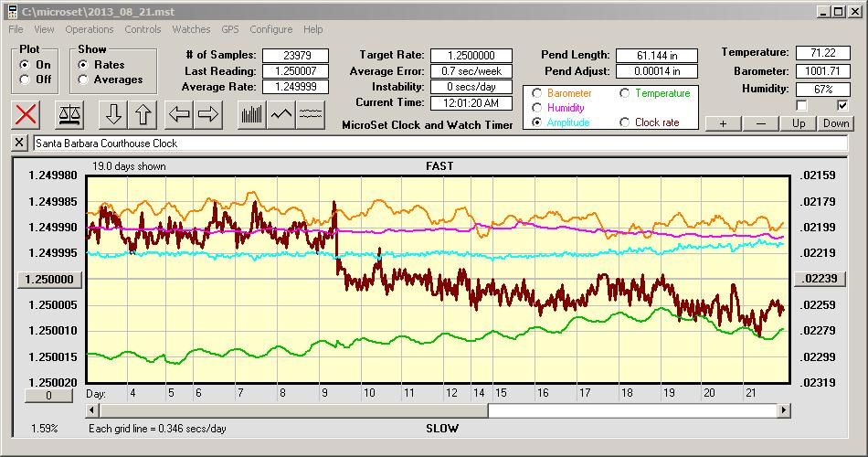Click the 1.59% text

pyautogui.click(x=44, y=429)
